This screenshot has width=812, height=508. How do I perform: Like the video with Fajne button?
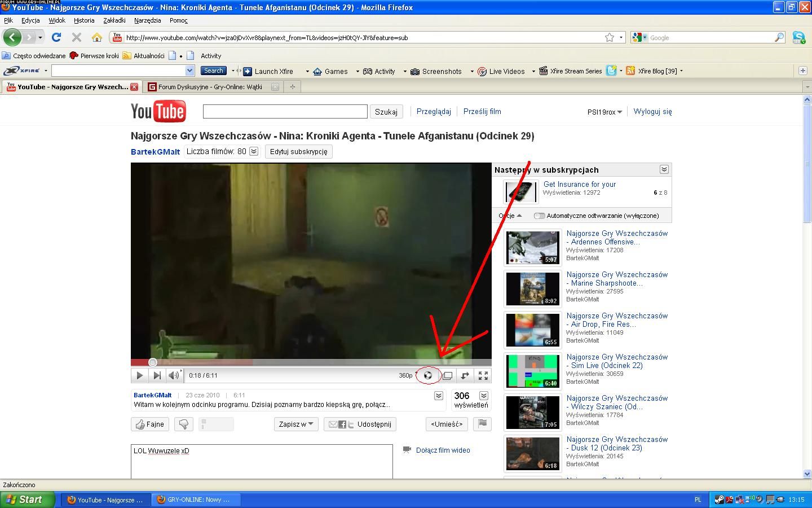click(x=151, y=424)
